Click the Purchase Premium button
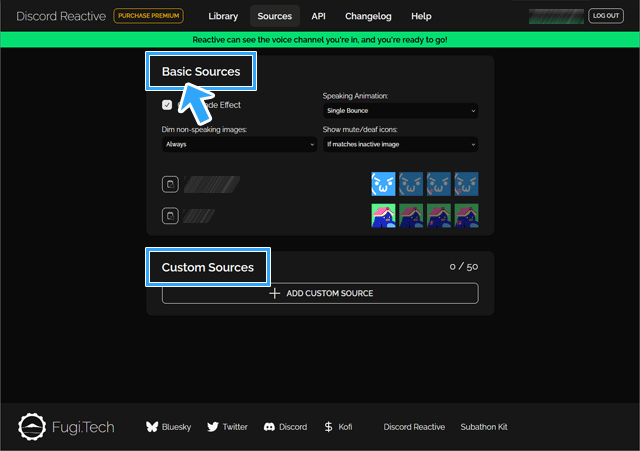The image size is (640, 451). pyautogui.click(x=148, y=16)
